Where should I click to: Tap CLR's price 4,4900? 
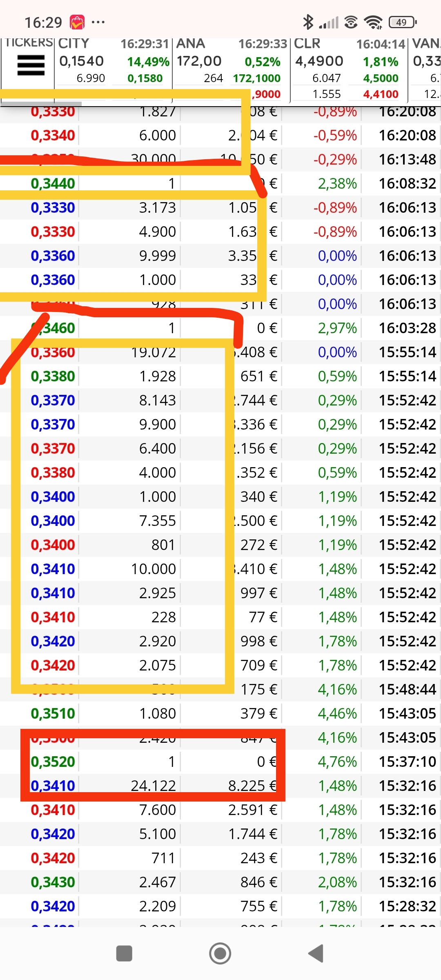click(319, 61)
